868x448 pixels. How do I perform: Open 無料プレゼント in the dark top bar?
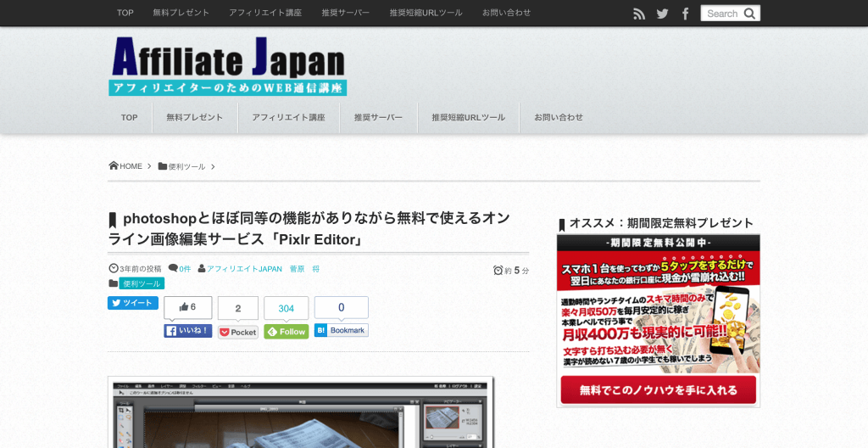(181, 12)
